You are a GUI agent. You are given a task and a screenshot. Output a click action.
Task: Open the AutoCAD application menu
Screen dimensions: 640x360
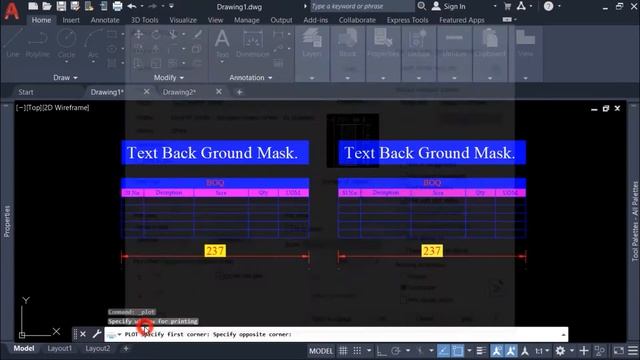click(12, 11)
